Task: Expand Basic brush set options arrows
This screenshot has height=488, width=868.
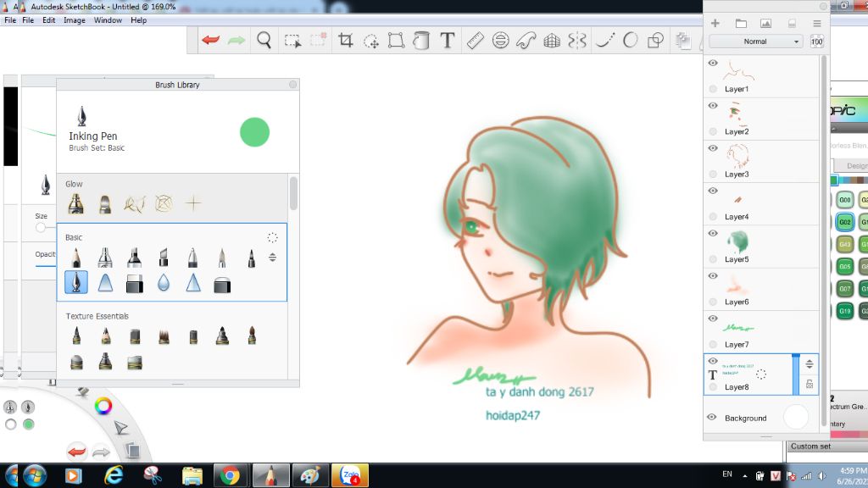Action: tap(272, 258)
